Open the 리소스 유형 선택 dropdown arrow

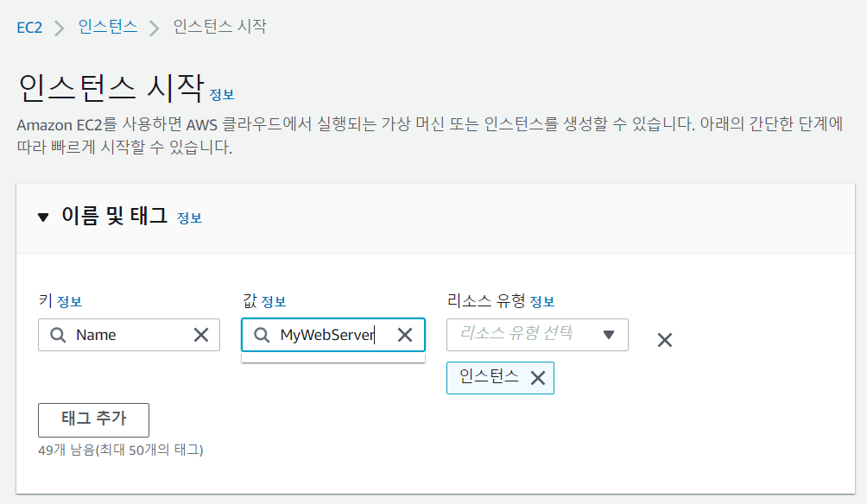click(x=608, y=335)
